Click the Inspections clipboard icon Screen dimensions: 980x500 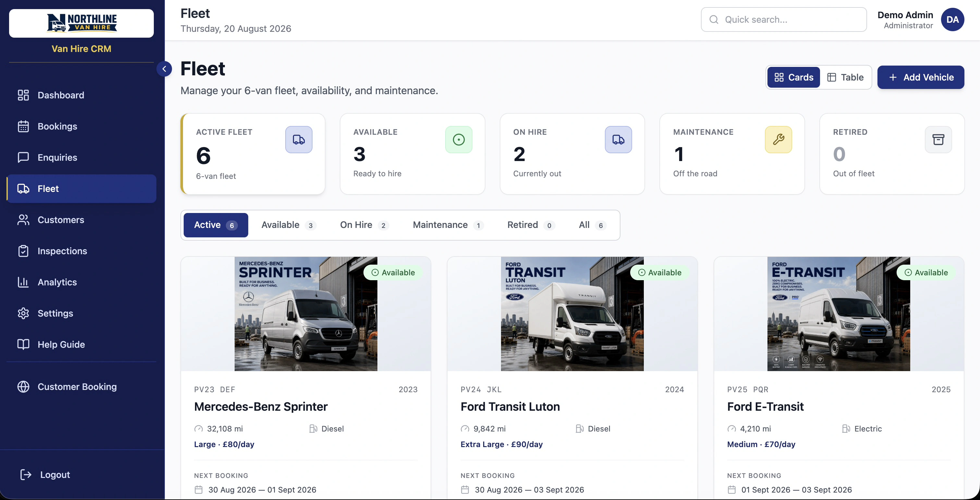(23, 251)
